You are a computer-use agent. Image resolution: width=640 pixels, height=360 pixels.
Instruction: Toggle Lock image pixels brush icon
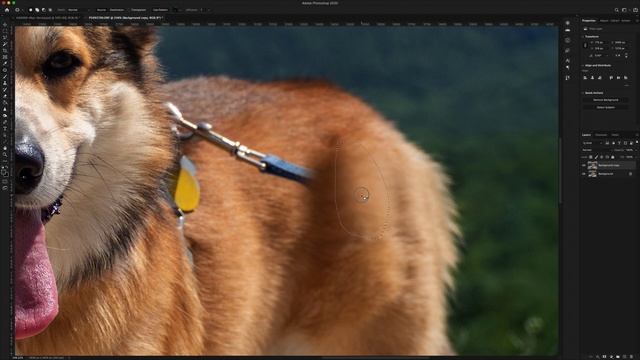coord(596,157)
